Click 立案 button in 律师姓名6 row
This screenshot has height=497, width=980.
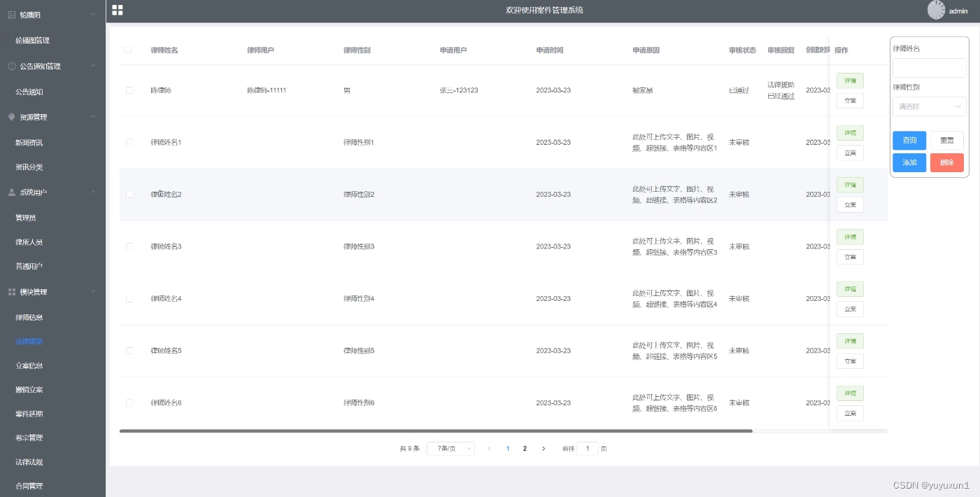[x=850, y=413]
